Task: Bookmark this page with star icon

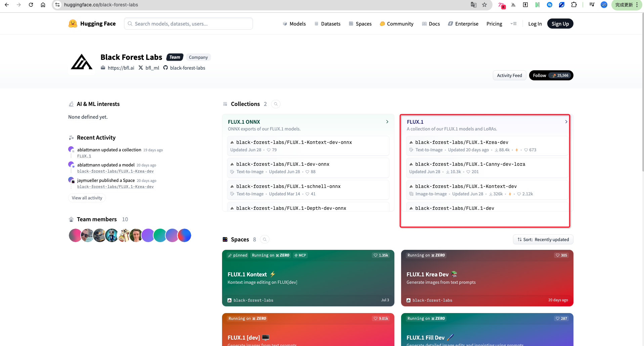Action: 484,5
